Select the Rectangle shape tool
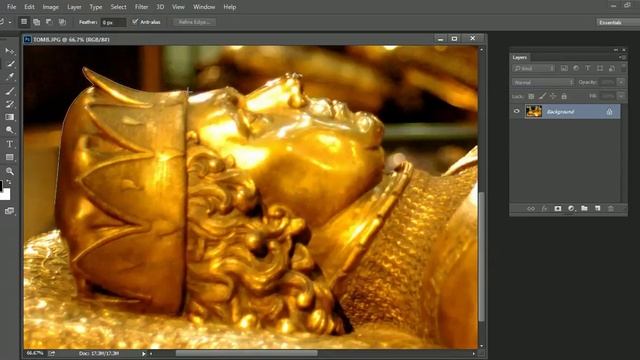Image resolution: width=640 pixels, height=360 pixels. click(x=10, y=158)
